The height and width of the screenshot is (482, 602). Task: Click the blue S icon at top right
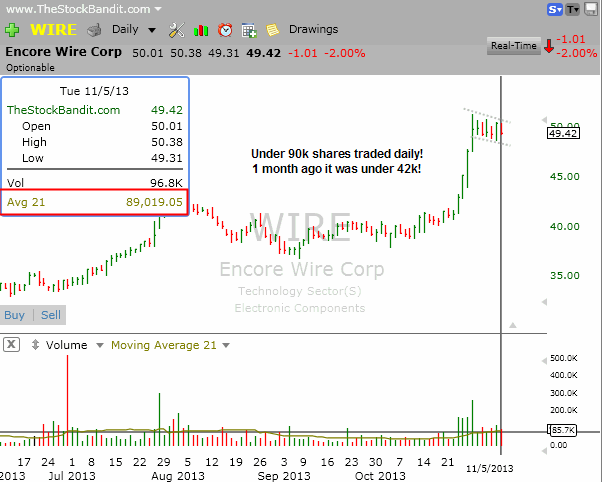(554, 9)
